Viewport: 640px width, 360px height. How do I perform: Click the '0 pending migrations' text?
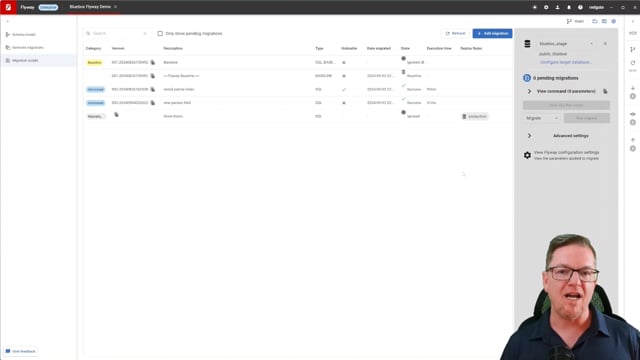pos(556,78)
